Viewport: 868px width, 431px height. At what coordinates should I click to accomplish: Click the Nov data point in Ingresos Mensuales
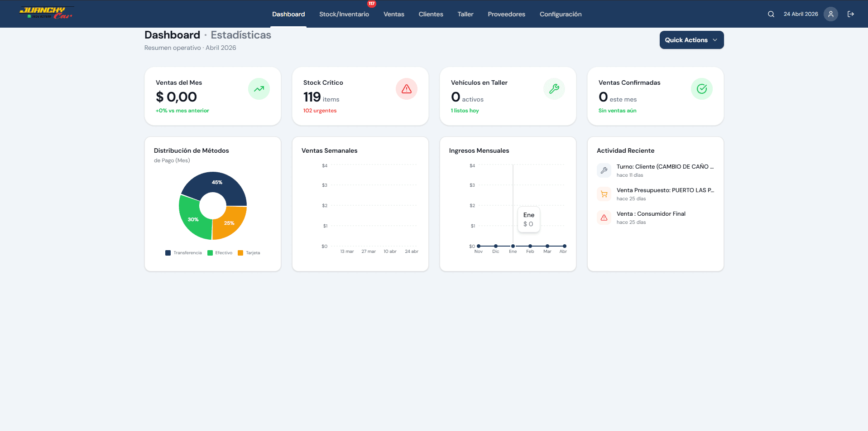[x=479, y=246]
